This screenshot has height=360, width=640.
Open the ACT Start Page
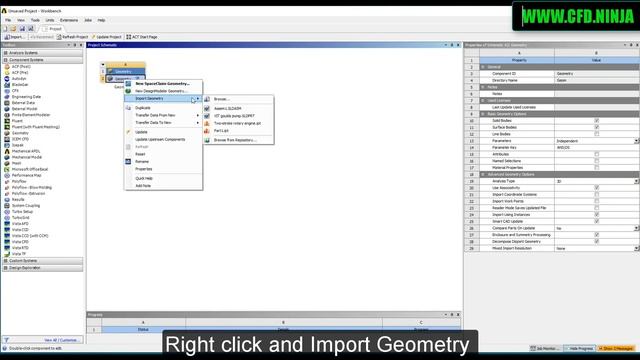coord(142,37)
